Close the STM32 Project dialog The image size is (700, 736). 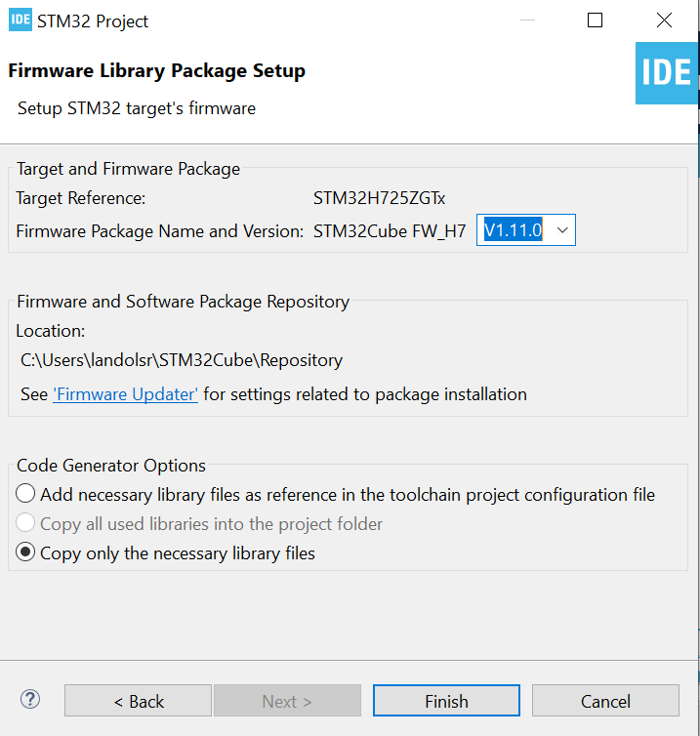point(664,20)
